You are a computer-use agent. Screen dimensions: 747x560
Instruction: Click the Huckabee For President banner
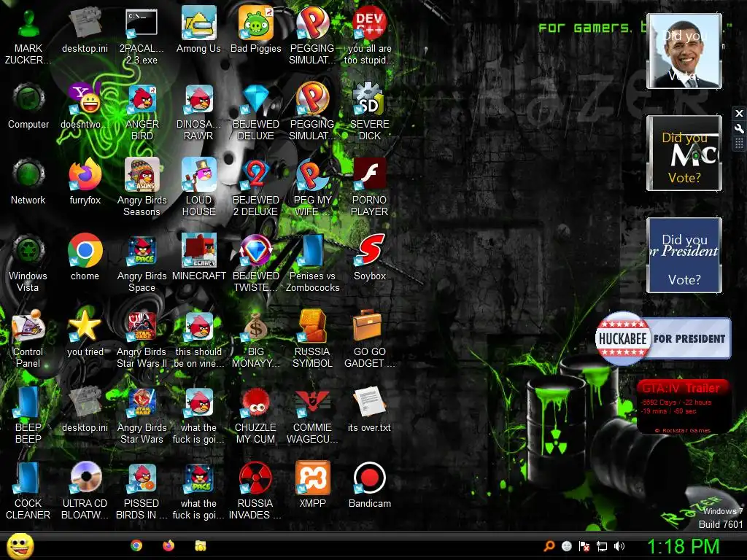(662, 338)
